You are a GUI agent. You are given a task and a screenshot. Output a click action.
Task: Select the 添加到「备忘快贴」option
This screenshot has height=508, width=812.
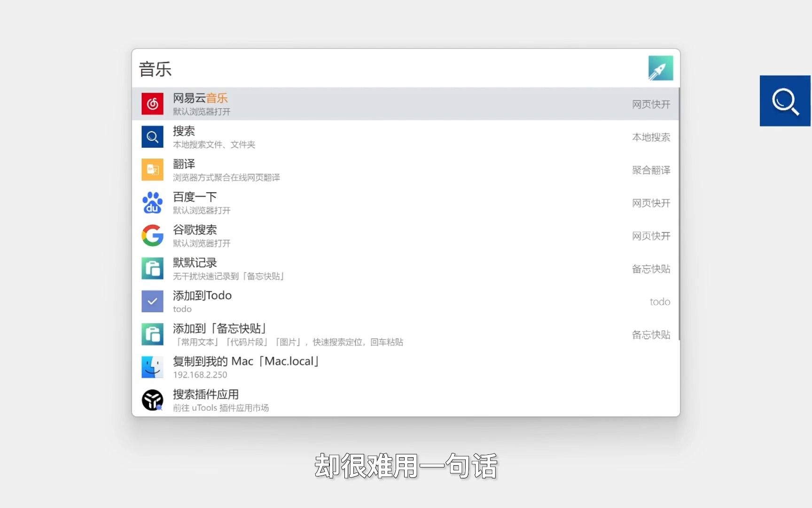click(329, 334)
